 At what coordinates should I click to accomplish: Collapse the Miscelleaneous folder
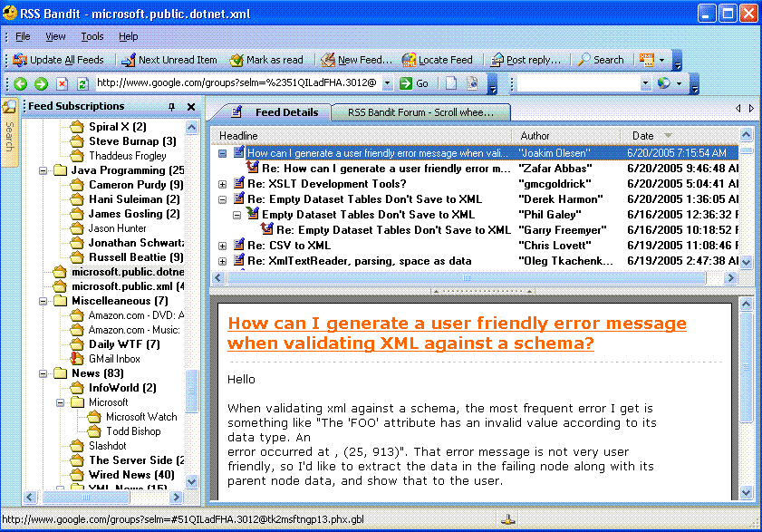tap(43, 302)
